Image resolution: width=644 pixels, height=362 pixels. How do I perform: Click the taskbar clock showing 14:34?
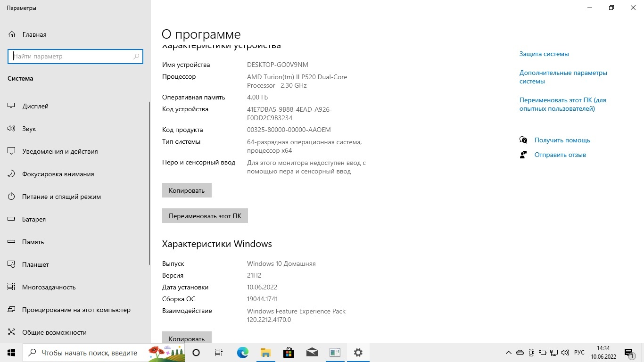coord(603,353)
